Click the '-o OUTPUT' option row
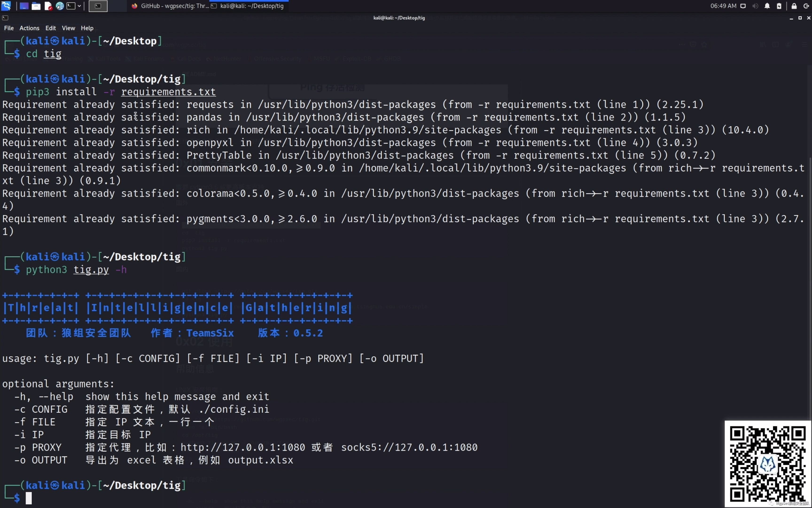 point(154,460)
